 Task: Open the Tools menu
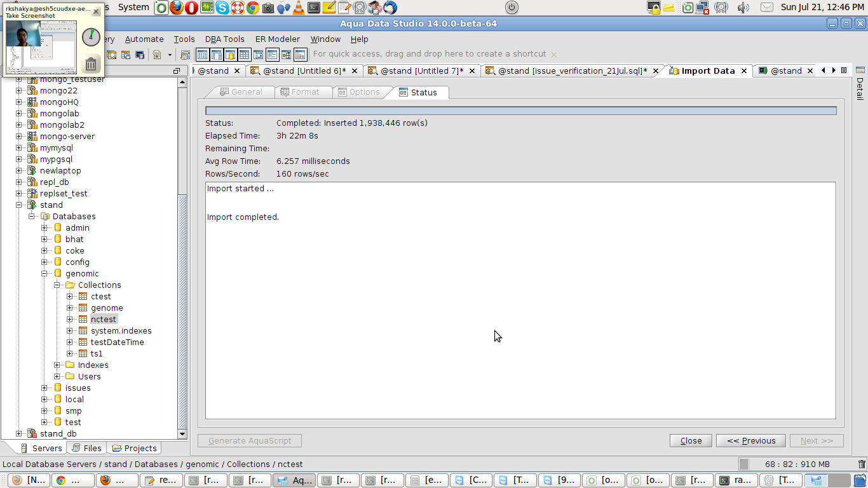[184, 39]
